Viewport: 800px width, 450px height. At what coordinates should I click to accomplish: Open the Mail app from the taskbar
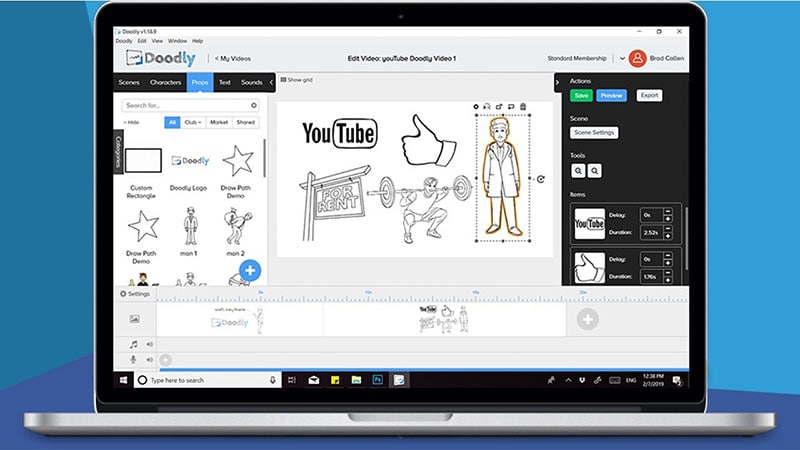click(x=314, y=380)
